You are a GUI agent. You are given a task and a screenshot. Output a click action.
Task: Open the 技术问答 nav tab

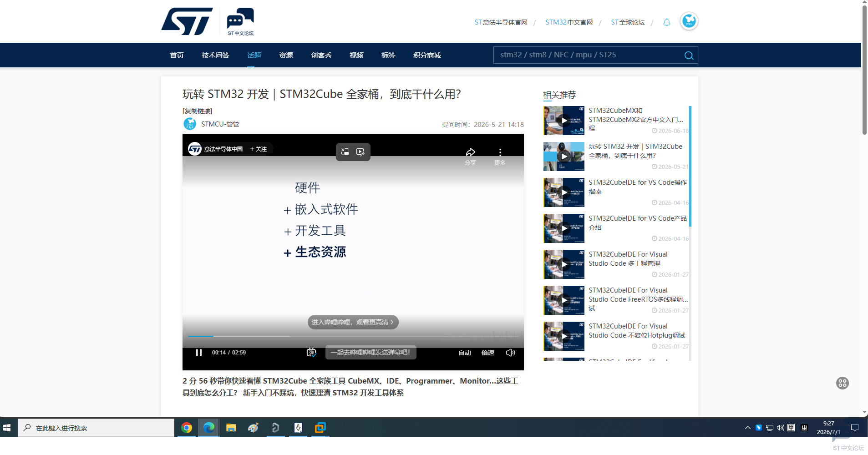point(215,55)
